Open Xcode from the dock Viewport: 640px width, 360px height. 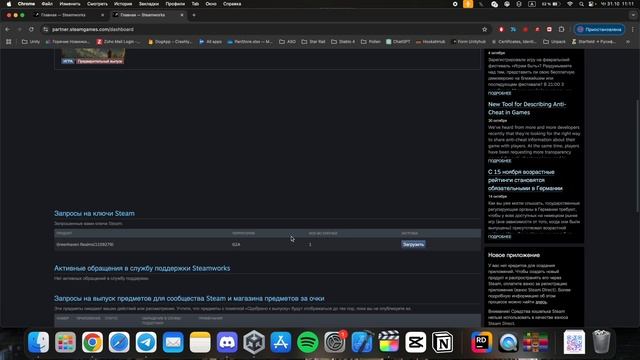coord(362,342)
